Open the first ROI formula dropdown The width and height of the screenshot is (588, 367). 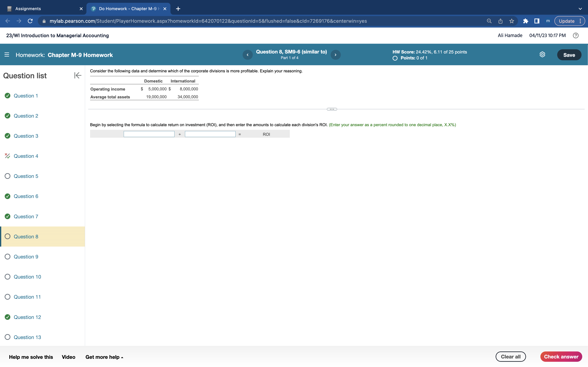(149, 134)
